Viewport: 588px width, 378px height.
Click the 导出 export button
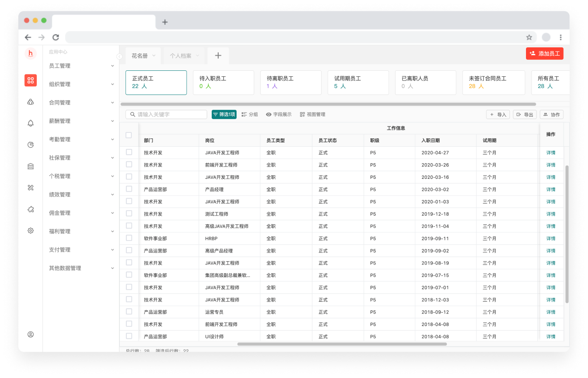coord(525,115)
